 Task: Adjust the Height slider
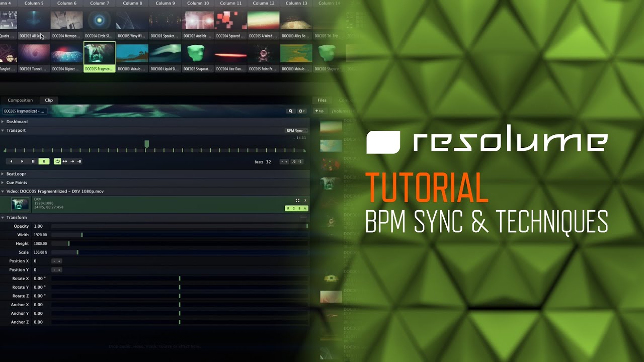pyautogui.click(x=180, y=243)
